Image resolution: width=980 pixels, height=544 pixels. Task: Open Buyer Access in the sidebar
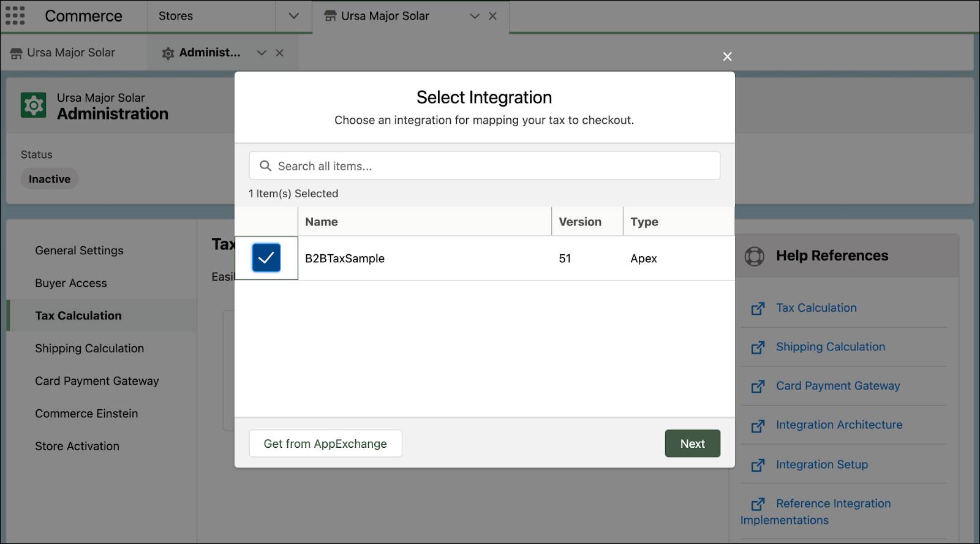tap(71, 283)
